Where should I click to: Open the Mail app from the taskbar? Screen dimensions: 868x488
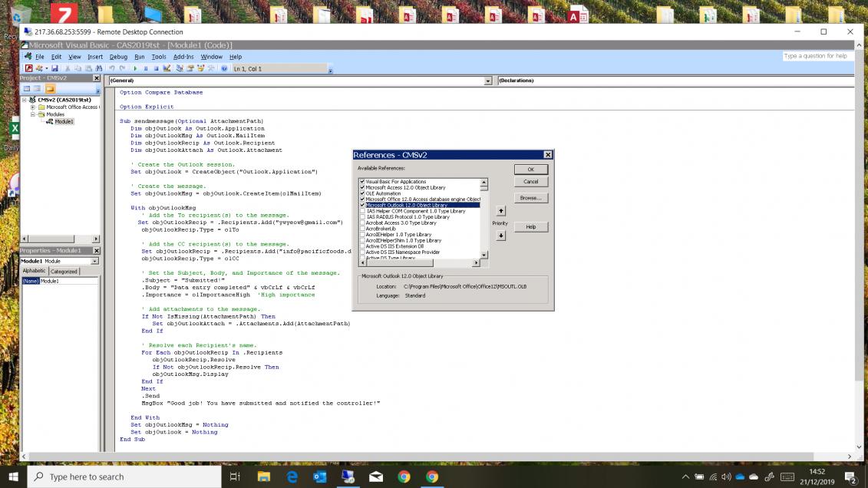click(x=376, y=476)
